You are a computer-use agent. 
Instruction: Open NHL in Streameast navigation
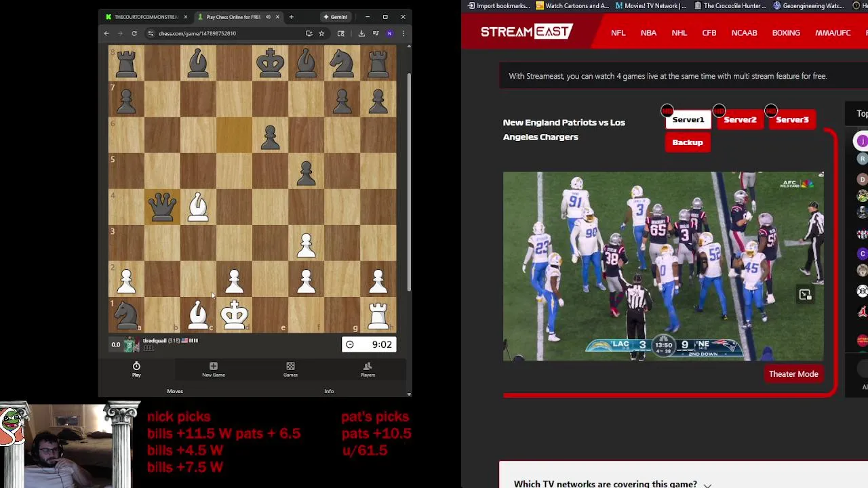click(679, 33)
